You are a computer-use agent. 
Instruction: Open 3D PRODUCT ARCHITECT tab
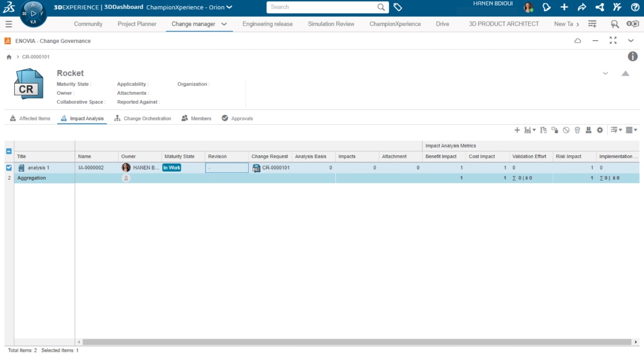(504, 24)
